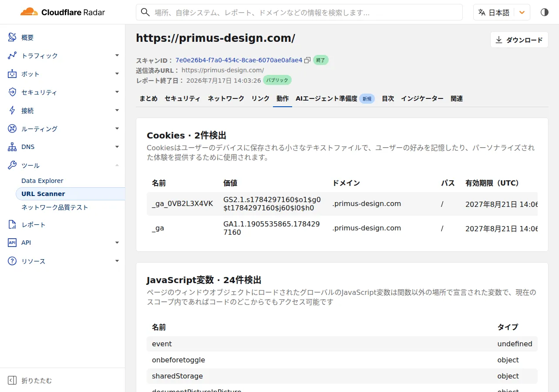Click the _ga cookie name cell
The height and width of the screenshot is (392, 559).
(158, 228)
